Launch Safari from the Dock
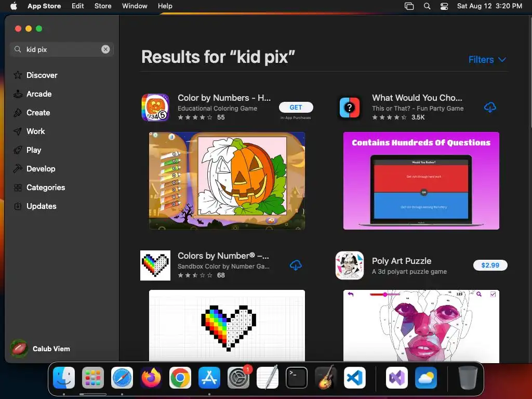 click(x=122, y=378)
